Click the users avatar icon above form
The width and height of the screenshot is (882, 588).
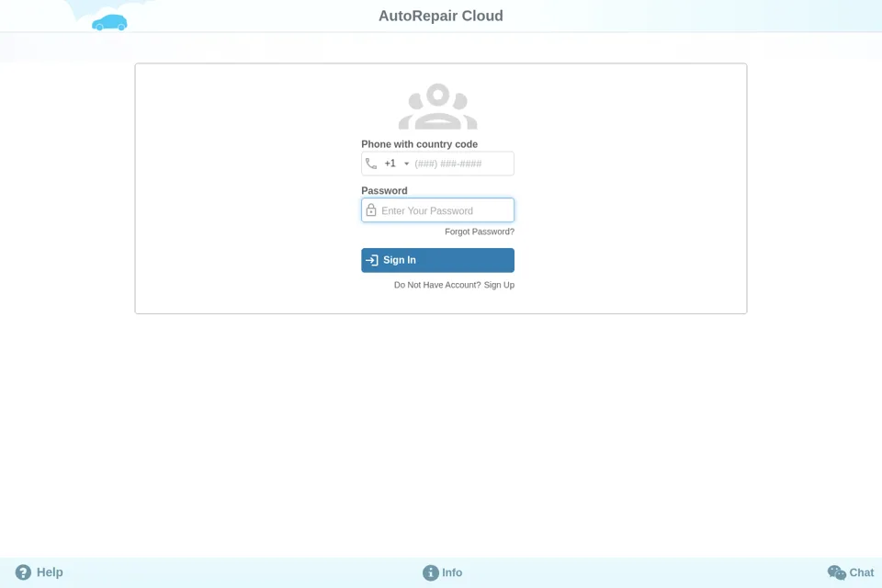pos(437,107)
